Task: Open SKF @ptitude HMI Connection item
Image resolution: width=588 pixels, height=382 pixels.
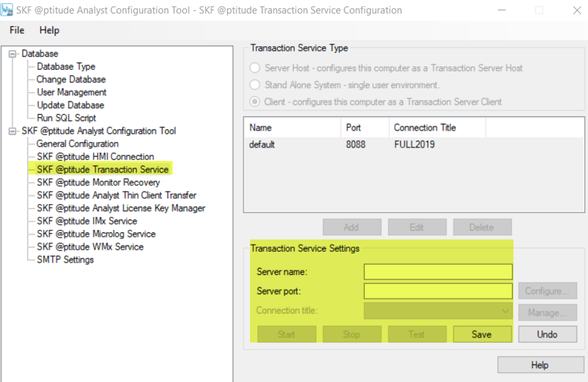Action: click(95, 157)
